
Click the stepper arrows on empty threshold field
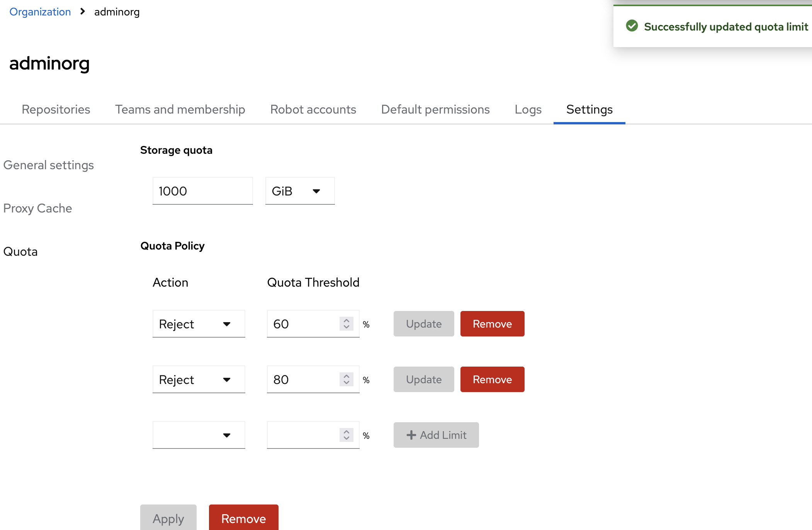pos(347,435)
